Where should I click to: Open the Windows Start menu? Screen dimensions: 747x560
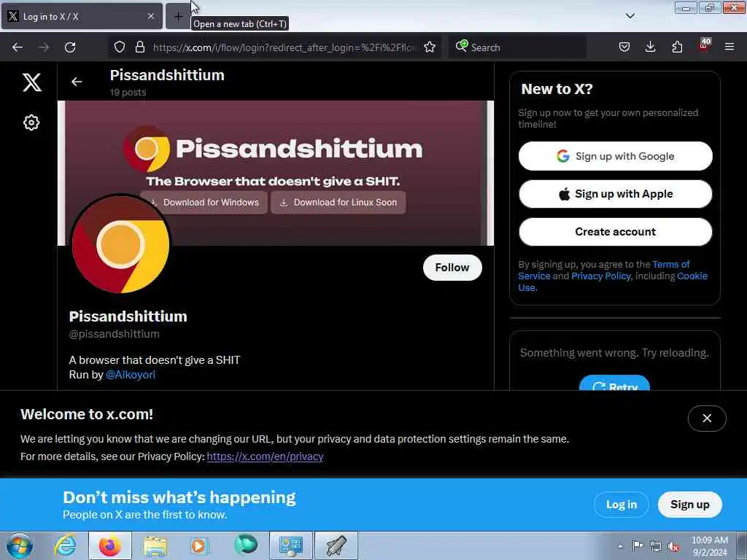[x=20, y=546]
